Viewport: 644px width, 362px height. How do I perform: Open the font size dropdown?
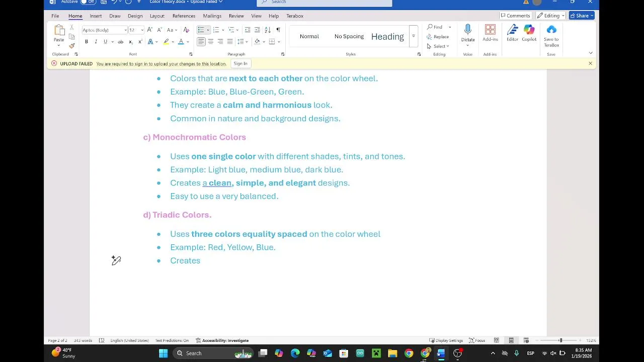pos(142,30)
